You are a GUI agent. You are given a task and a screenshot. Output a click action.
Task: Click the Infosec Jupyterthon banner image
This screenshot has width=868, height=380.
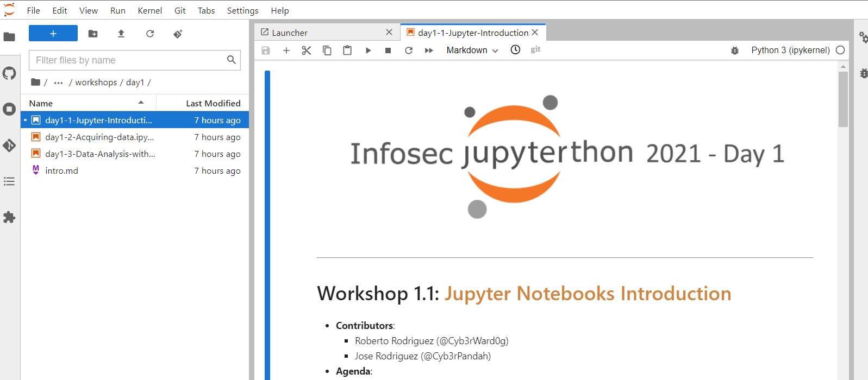coord(567,156)
